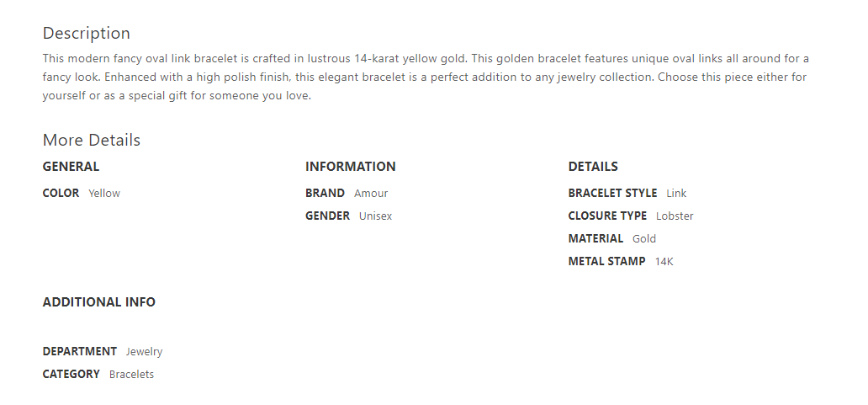Select the More Details heading
This screenshot has height=405, width=868.
[x=92, y=141]
